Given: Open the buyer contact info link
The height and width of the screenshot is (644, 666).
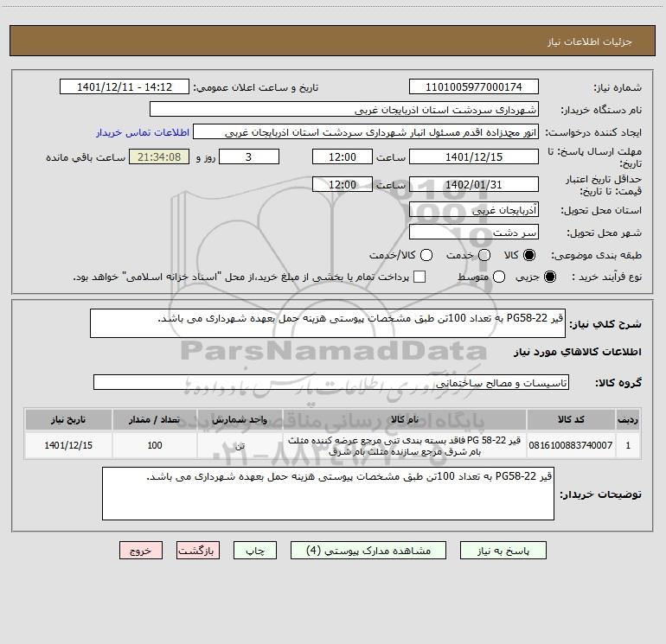Looking at the screenshot, I should click(143, 132).
